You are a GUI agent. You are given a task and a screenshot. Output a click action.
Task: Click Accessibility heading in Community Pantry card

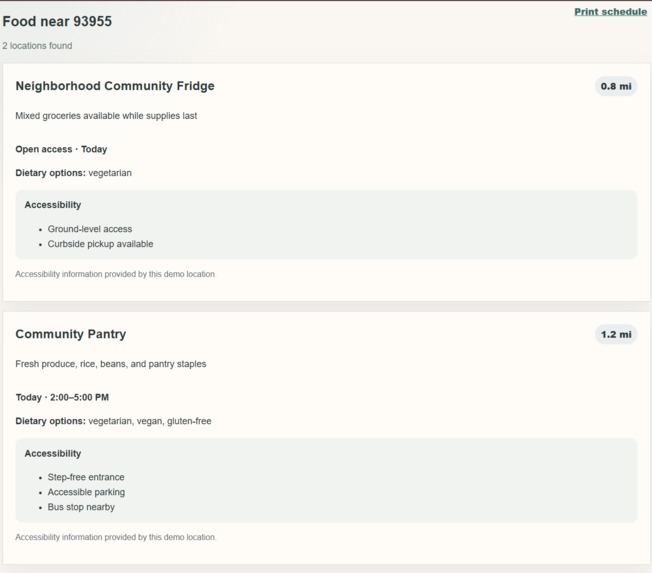[x=52, y=454]
